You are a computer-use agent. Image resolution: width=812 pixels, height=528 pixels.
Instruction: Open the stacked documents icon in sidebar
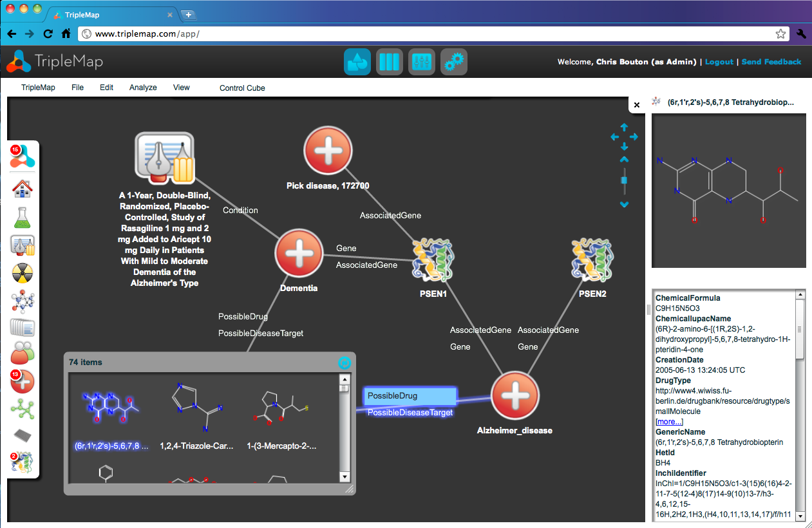[x=23, y=328]
